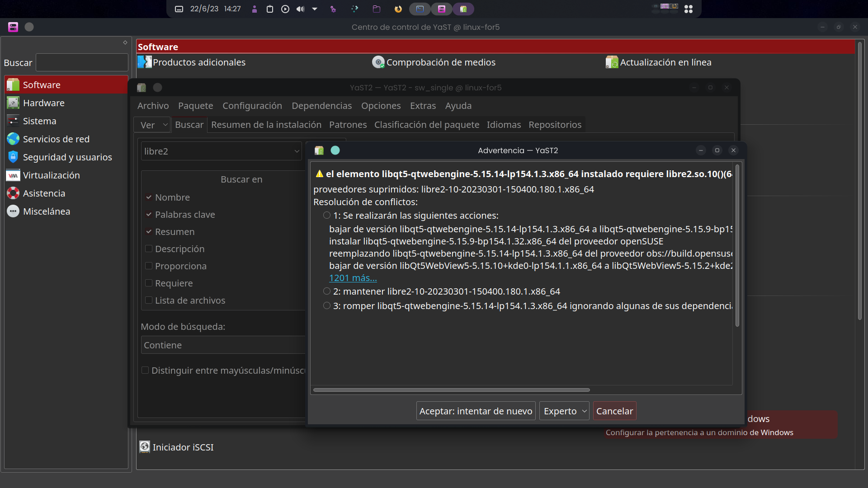Uncheck Palabras clave search option
Image resolution: width=868 pixels, height=488 pixels.
click(x=149, y=215)
